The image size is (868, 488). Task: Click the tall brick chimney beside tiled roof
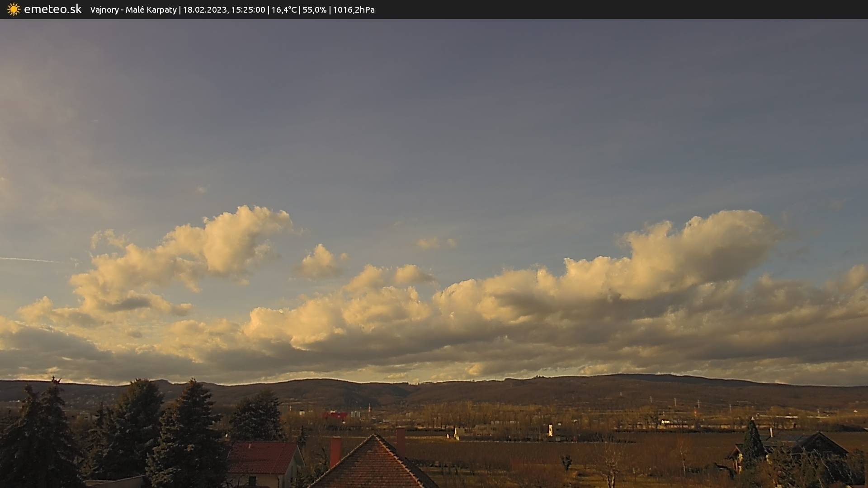tap(335, 451)
